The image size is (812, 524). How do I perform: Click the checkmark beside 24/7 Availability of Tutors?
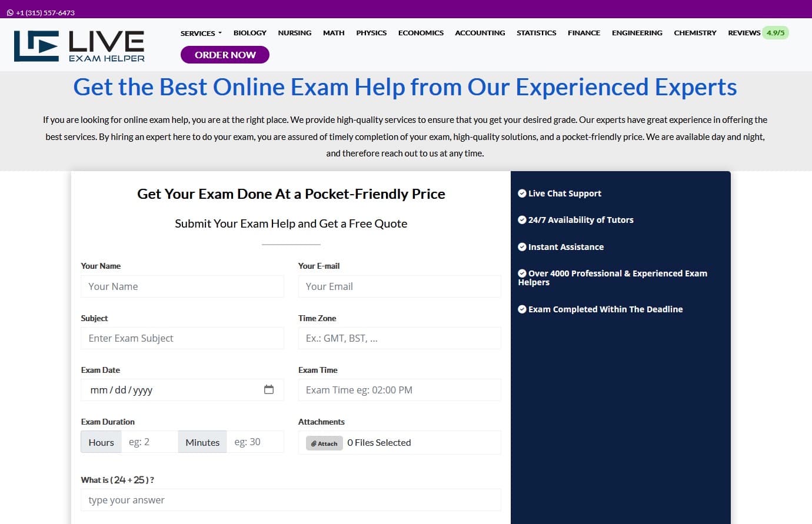pos(522,220)
